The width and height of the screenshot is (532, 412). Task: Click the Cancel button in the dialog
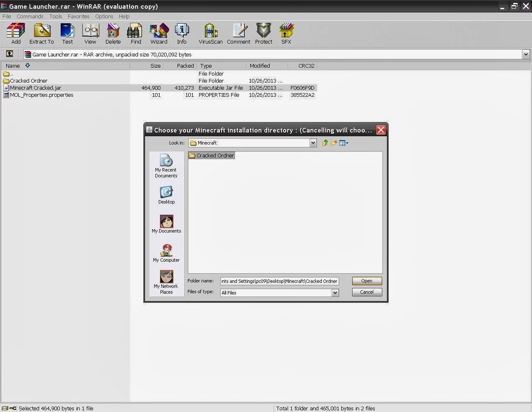(367, 292)
